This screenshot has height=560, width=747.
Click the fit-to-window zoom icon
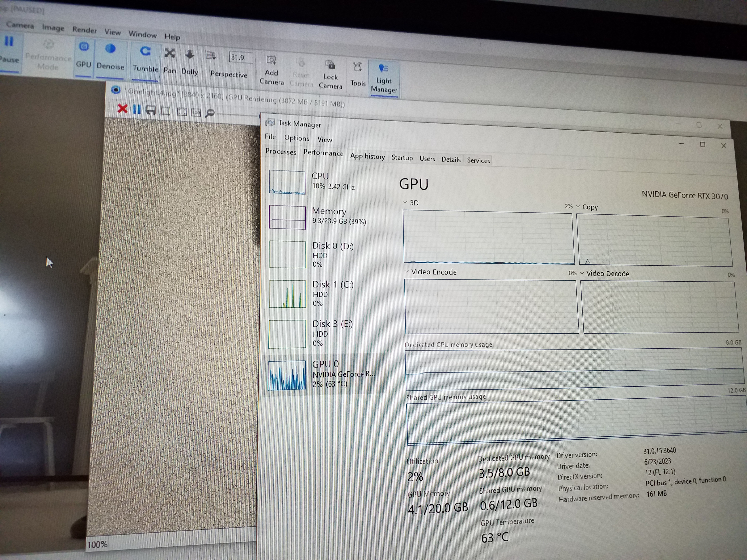click(x=182, y=112)
